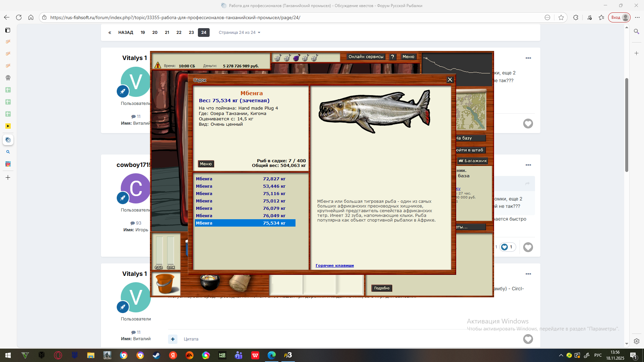This screenshot has width=644, height=362.
Task: Toggle multi-quote plus button
Action: pyautogui.click(x=173, y=339)
